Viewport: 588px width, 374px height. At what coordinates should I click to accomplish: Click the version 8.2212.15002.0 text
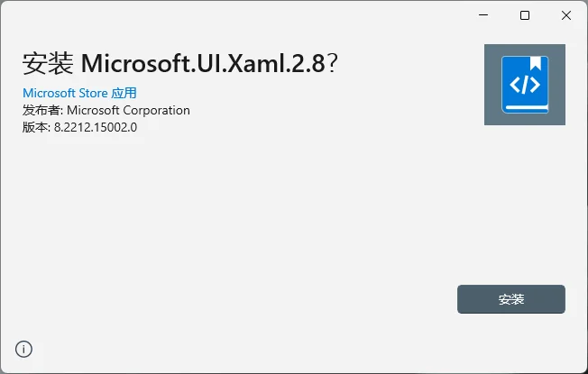pos(96,127)
